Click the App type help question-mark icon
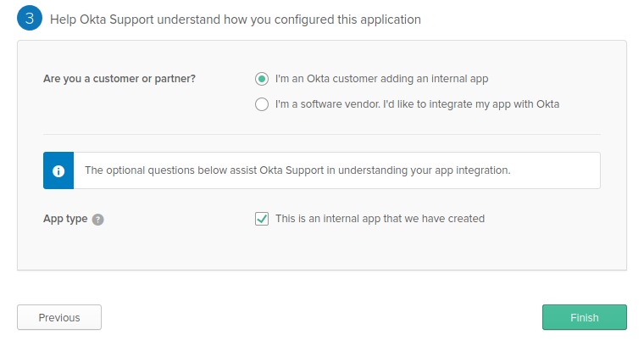This screenshot has width=644, height=346. click(x=97, y=220)
